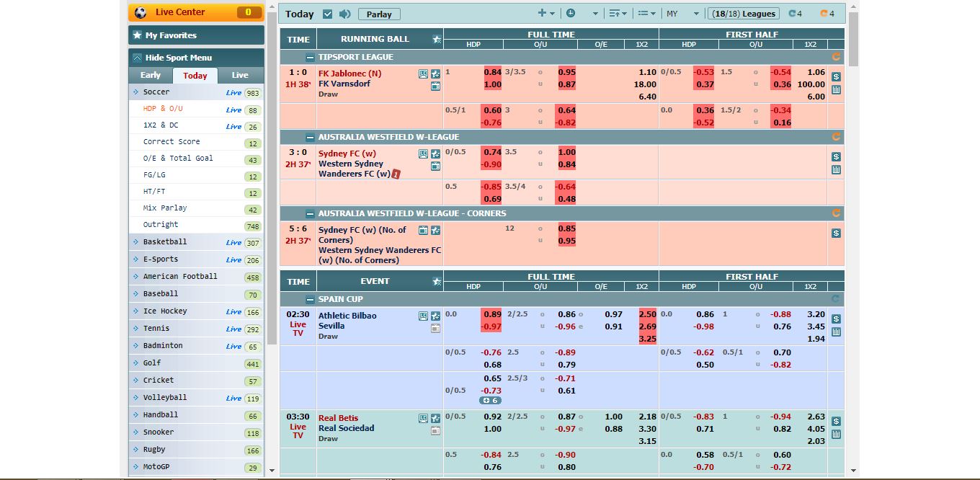The width and height of the screenshot is (980, 480).
Task: Open dollar icon for Sydney FC (w) match
Action: click(836, 156)
